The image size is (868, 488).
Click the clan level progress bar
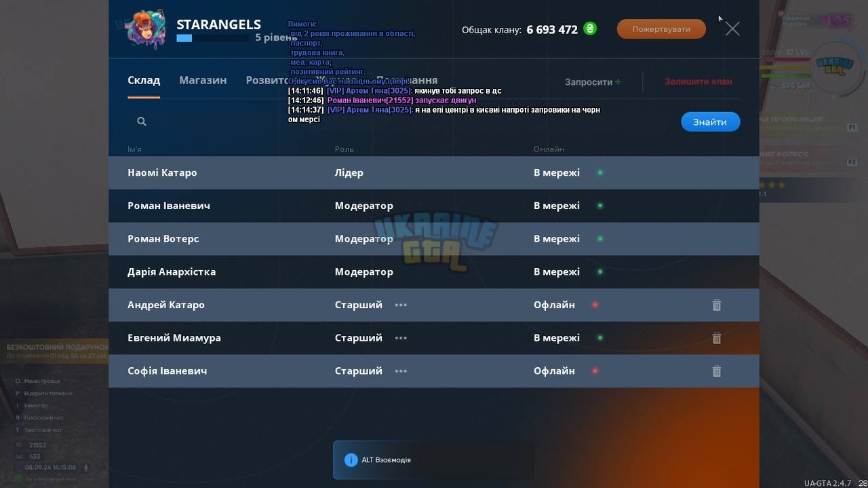click(x=213, y=38)
